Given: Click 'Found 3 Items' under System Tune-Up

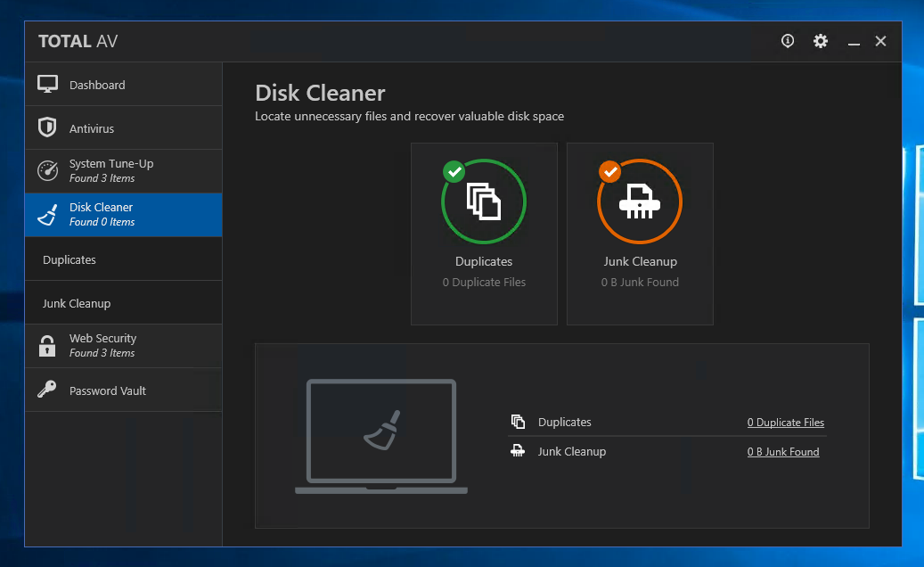Looking at the screenshot, I should [102, 178].
